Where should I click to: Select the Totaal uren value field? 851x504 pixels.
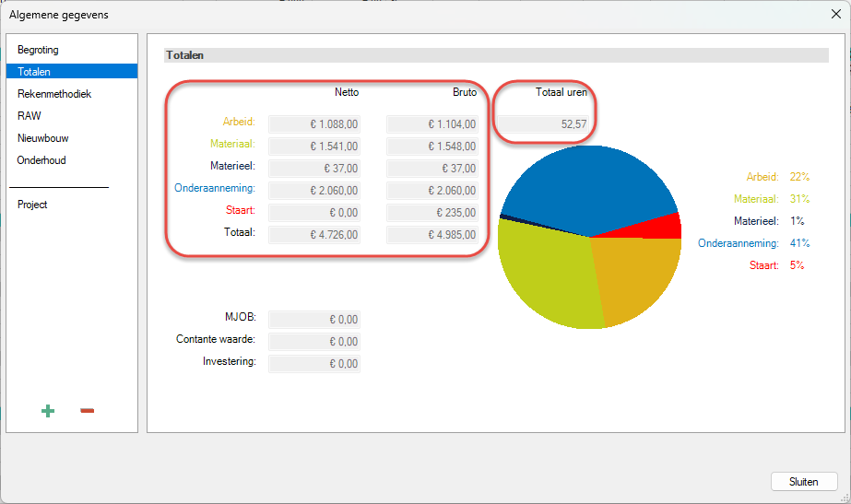coord(544,123)
